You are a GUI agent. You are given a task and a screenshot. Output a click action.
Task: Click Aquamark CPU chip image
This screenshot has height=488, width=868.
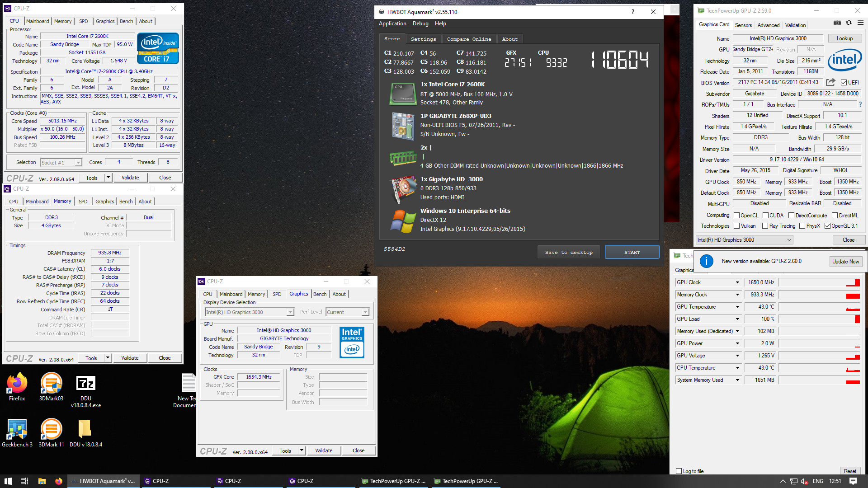click(403, 94)
